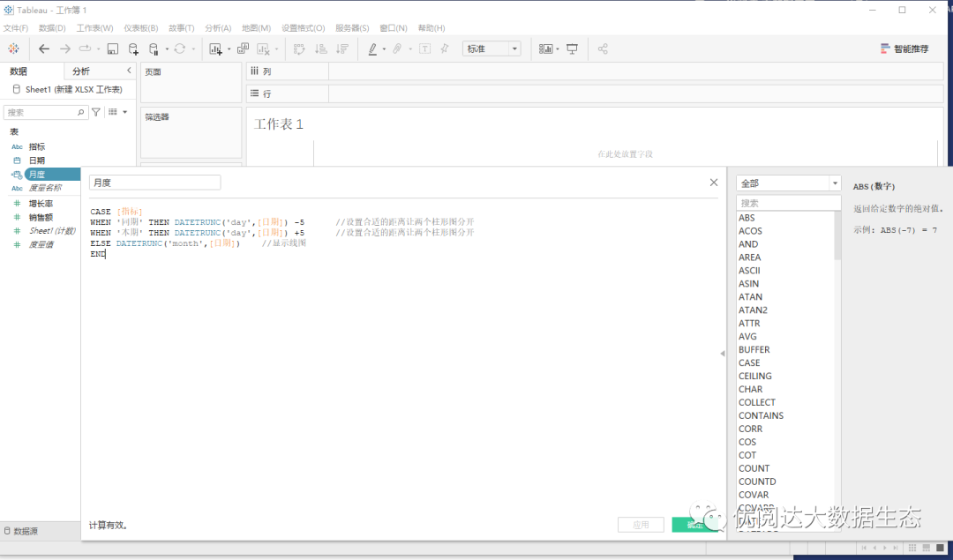
Task: Click the duplicate sheet icon
Action: pos(244,49)
